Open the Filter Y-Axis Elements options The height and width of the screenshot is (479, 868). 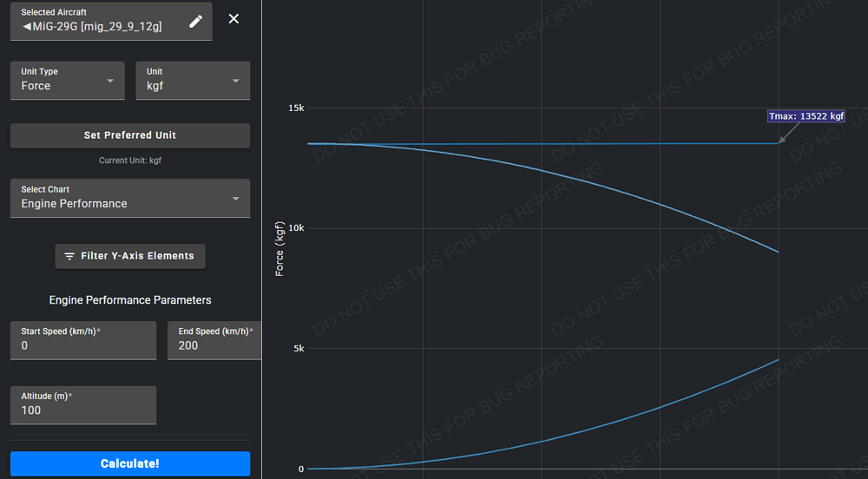tap(130, 256)
